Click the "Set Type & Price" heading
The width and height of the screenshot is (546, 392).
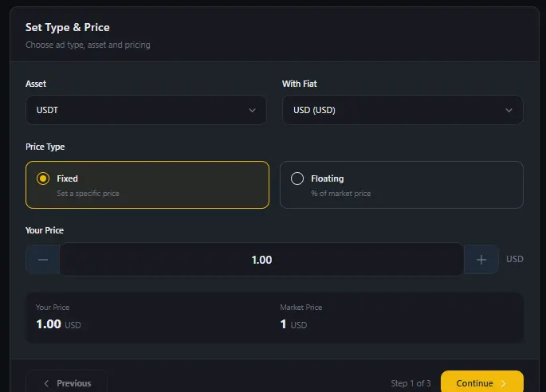coord(68,28)
